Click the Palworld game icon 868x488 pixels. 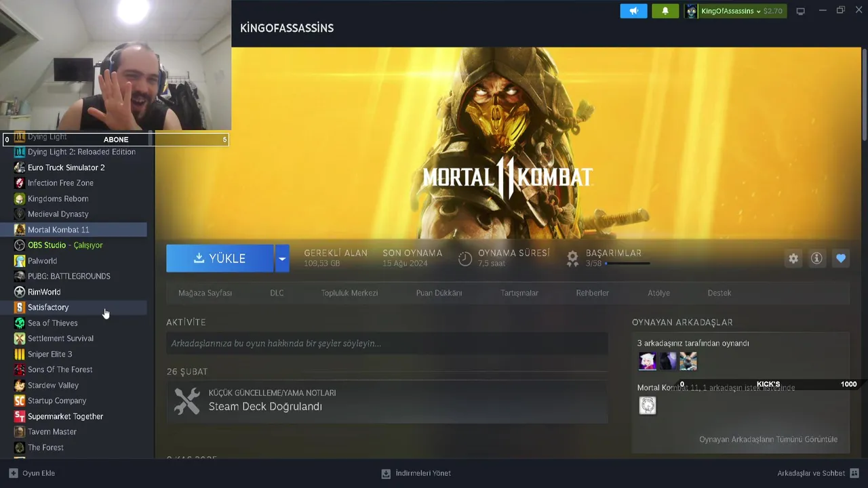click(x=20, y=261)
